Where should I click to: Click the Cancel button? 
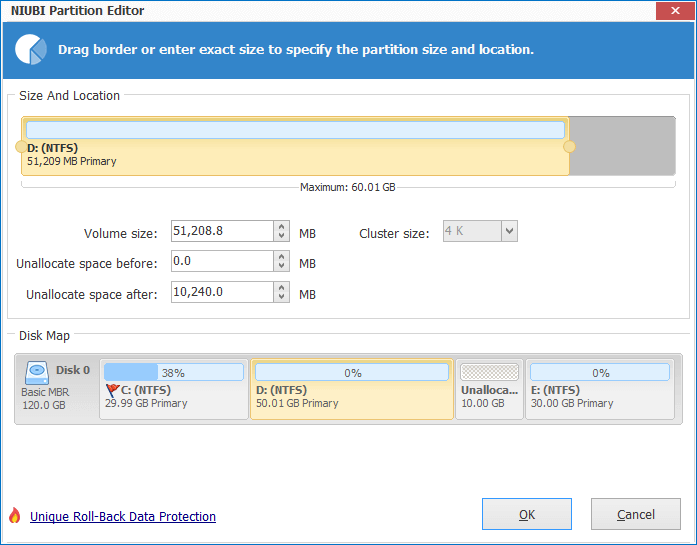coord(636,514)
